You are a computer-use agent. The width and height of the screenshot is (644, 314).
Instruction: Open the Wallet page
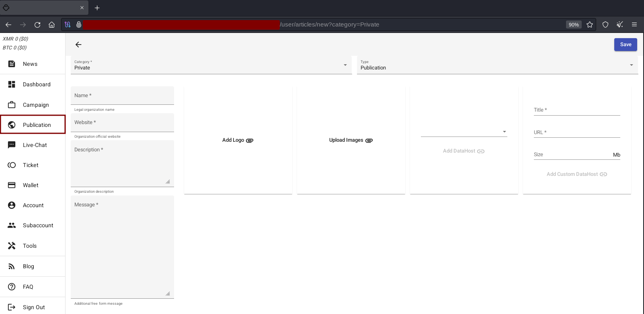(31, 185)
